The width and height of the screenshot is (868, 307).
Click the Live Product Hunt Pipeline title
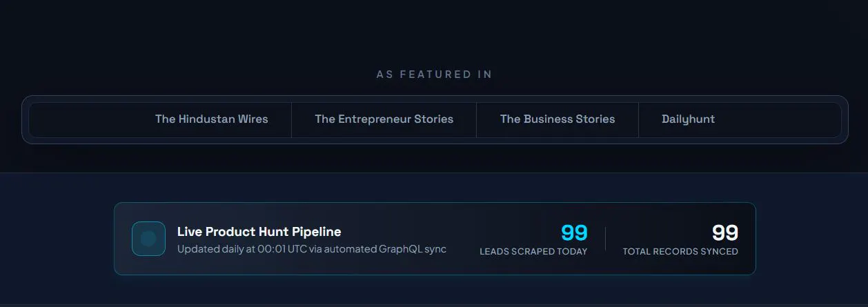[259, 232]
